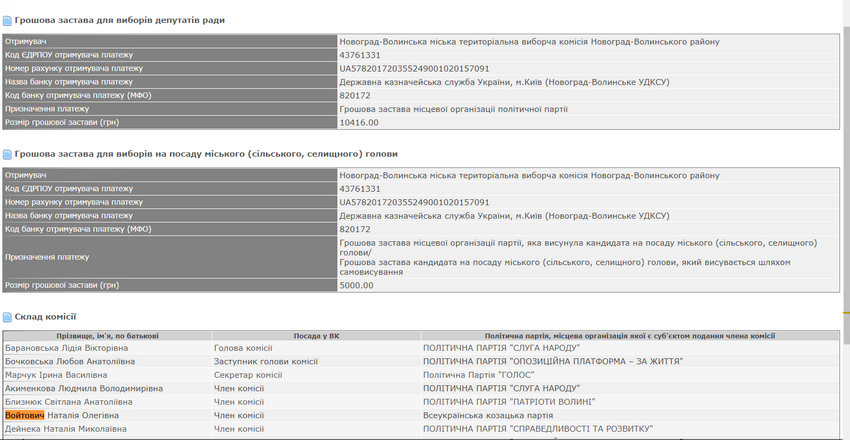The image size is (850, 440).
Task: Click the 'Посада у ВК' column header
Action: click(315, 336)
